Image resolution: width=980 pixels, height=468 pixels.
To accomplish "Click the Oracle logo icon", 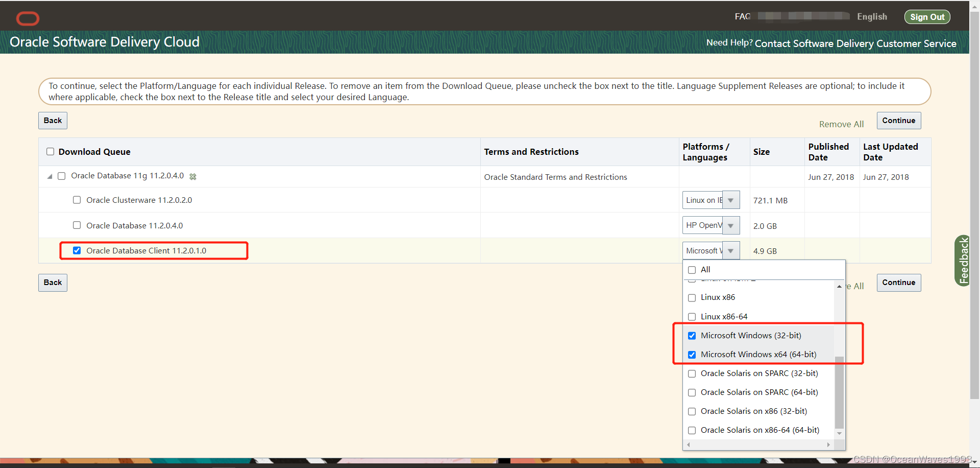I will (28, 18).
